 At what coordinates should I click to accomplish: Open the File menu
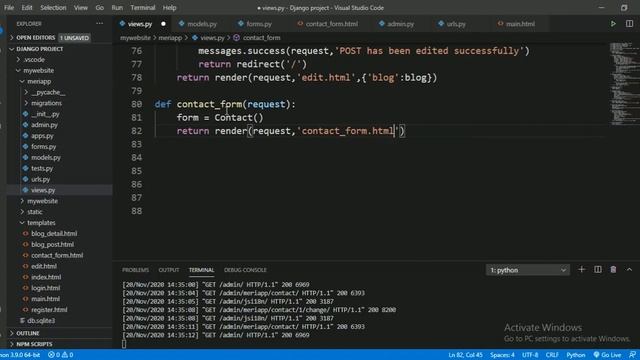click(x=9, y=8)
